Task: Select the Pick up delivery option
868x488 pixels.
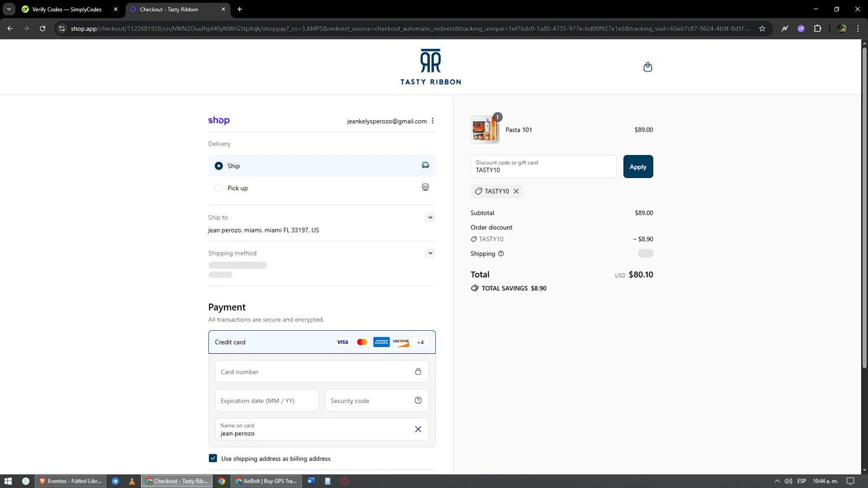Action: (x=322, y=188)
